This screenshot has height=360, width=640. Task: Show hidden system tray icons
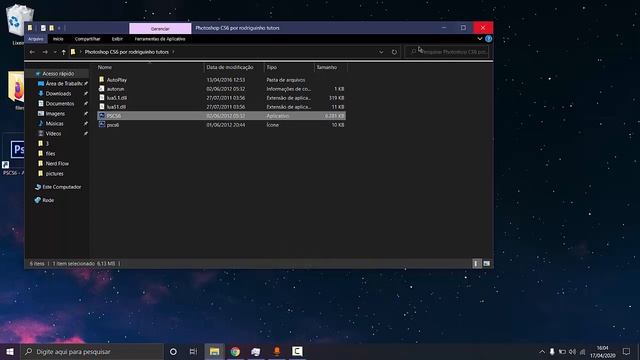pos(542,351)
